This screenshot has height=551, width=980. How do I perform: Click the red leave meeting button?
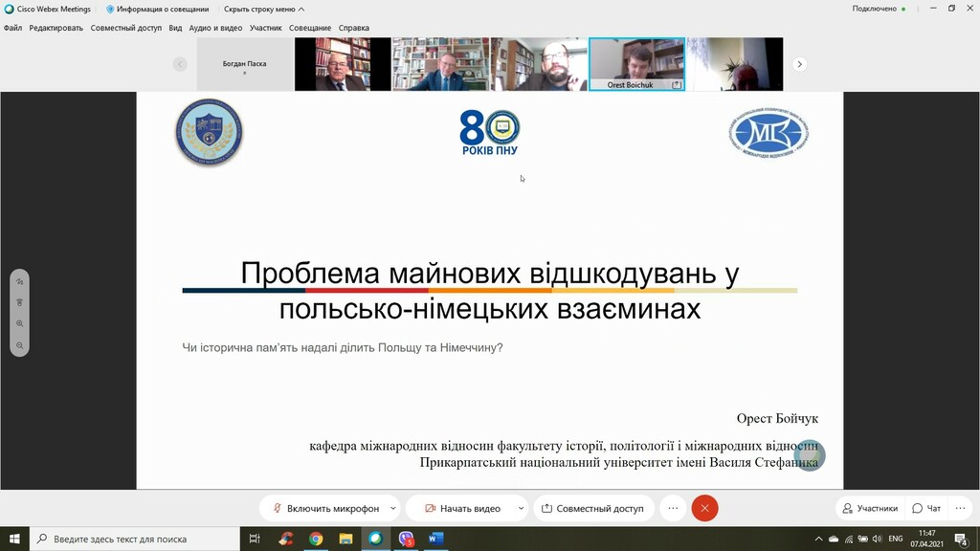pyautogui.click(x=705, y=508)
